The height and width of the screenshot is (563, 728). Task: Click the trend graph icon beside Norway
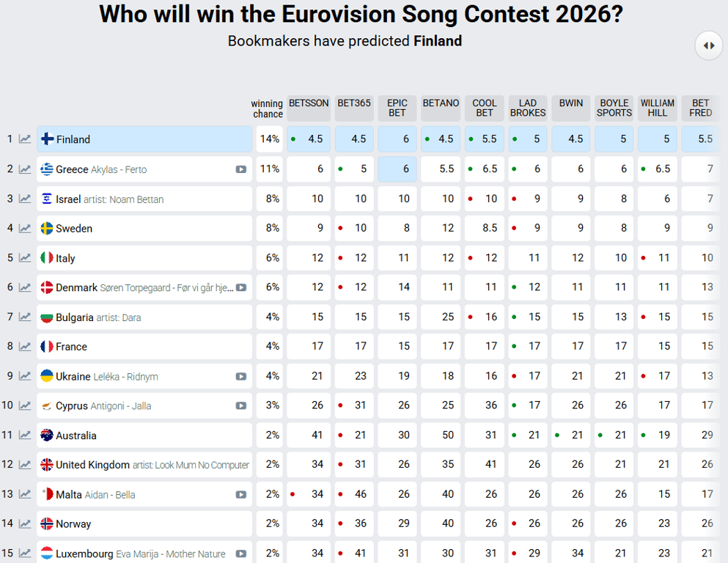pyautogui.click(x=25, y=524)
